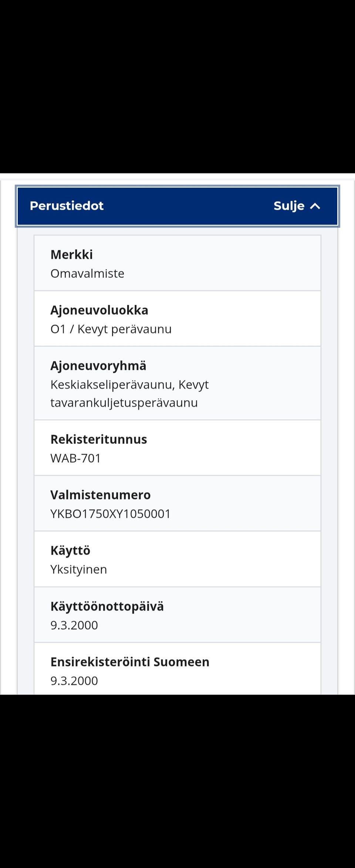Viewport: 355px width, 868px height.
Task: Click the Perustiedot section header title
Action: pos(67,206)
